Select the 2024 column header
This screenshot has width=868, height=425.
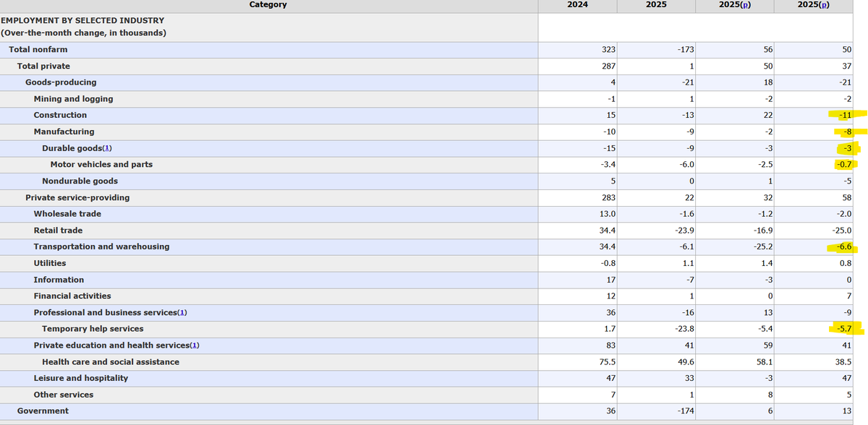tap(577, 4)
